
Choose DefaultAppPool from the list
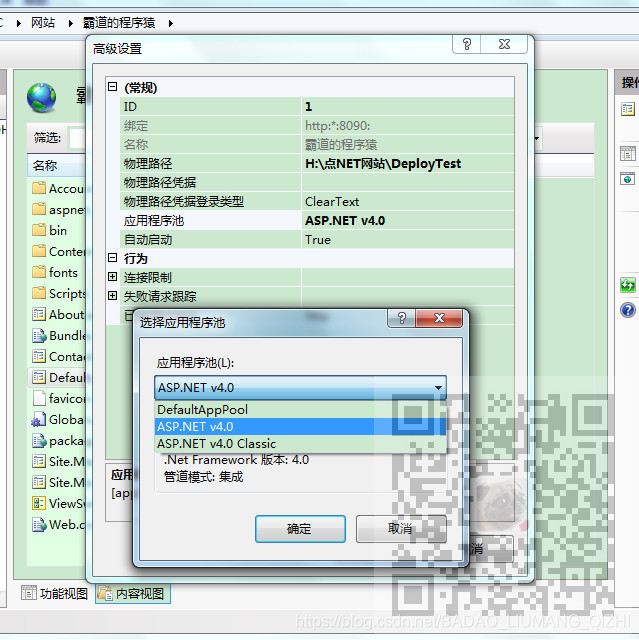(x=301, y=409)
